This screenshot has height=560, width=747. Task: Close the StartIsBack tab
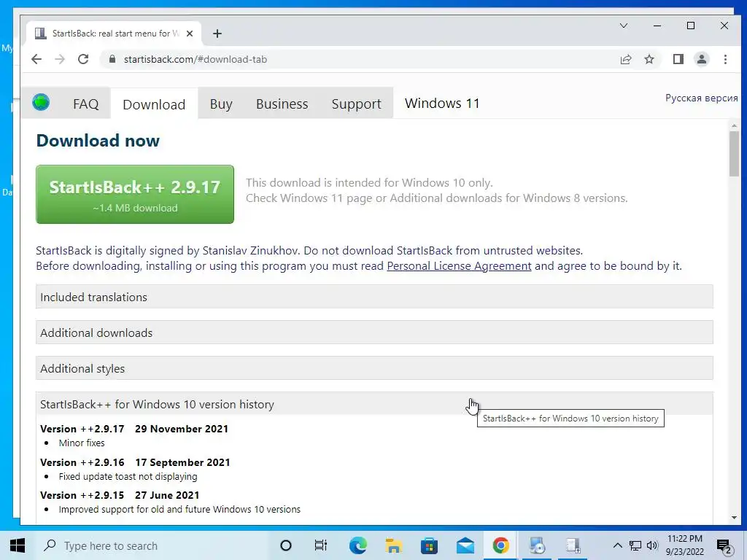(x=190, y=34)
